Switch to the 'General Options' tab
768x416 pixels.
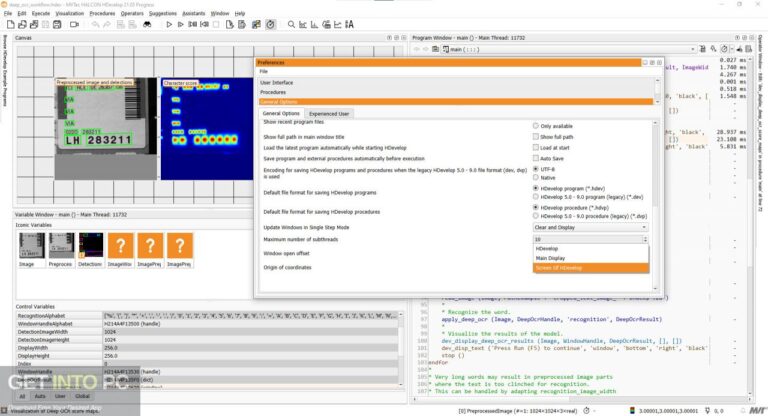pos(281,113)
